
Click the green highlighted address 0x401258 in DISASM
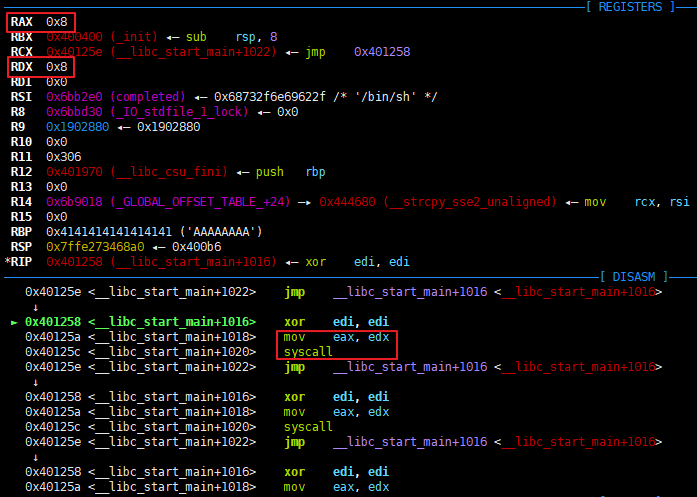tap(53, 322)
